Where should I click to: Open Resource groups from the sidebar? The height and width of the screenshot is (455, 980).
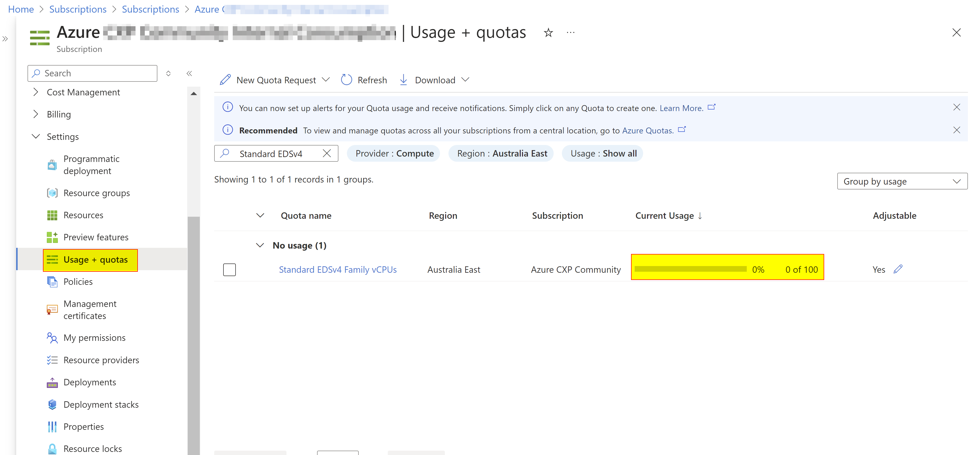click(96, 193)
